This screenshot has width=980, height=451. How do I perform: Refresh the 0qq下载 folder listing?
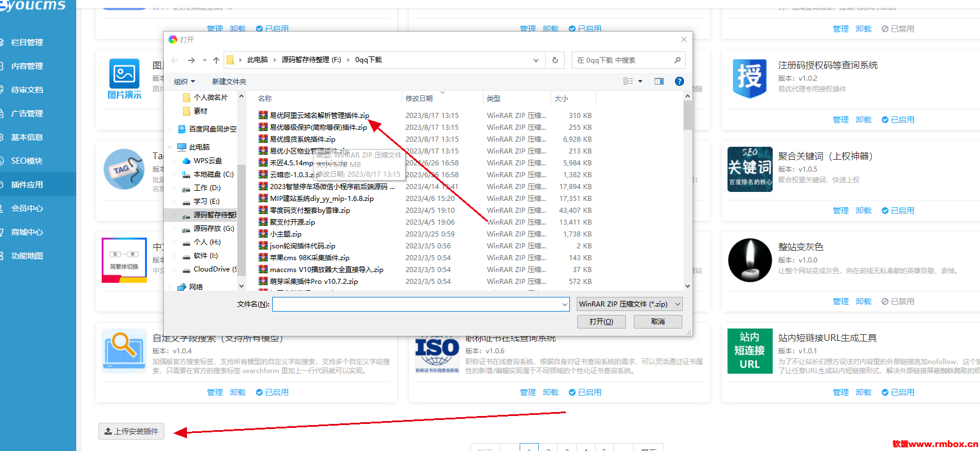[555, 60]
